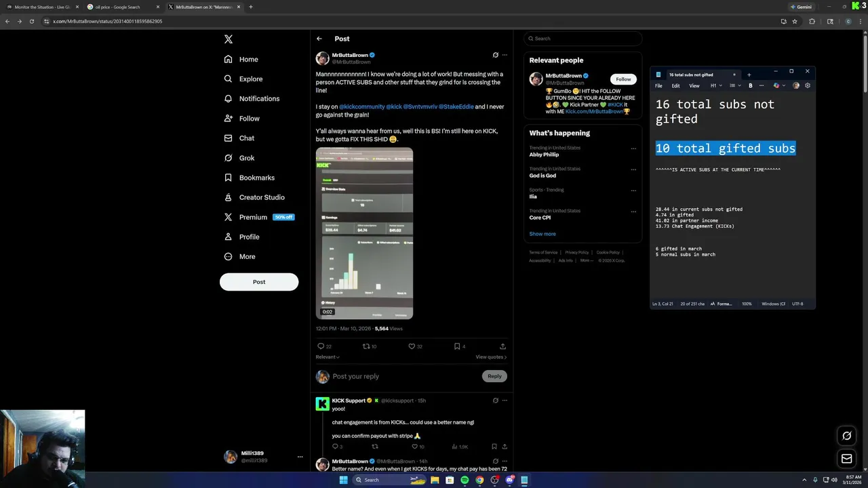Click Windows Start button

click(x=343, y=480)
